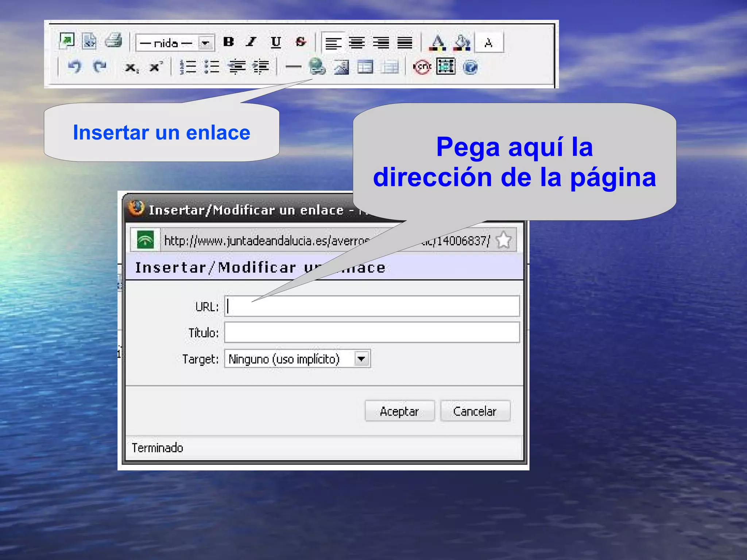
Task: Toggle the table borders guide icon
Action: [446, 66]
